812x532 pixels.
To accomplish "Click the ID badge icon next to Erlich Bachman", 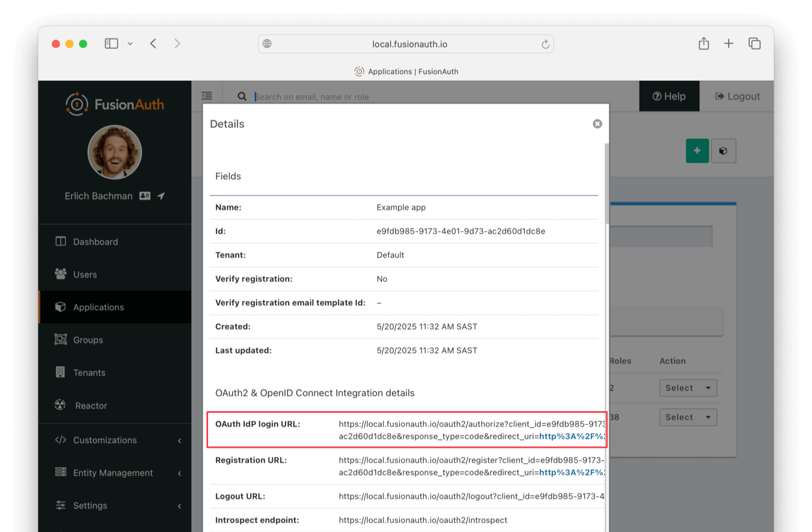I will pyautogui.click(x=145, y=196).
